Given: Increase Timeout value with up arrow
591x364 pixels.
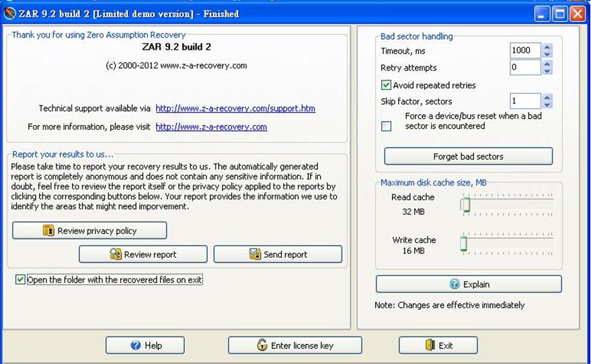Looking at the screenshot, I should coord(547,47).
